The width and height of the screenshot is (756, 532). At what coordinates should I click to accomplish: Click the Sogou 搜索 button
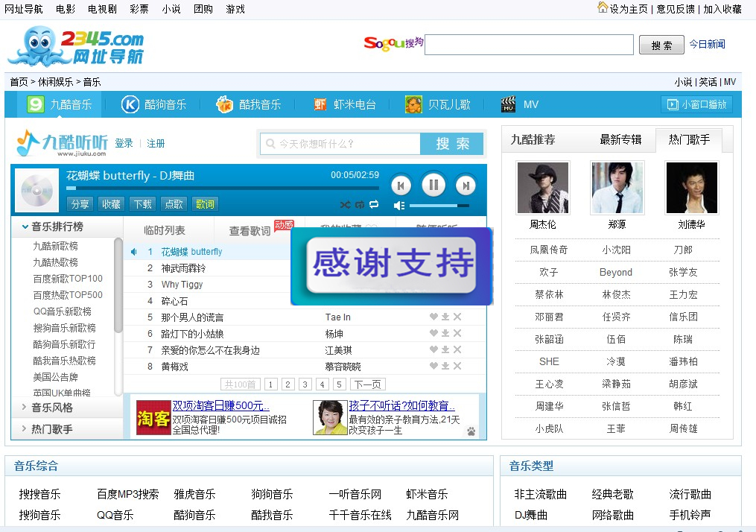[661, 45]
